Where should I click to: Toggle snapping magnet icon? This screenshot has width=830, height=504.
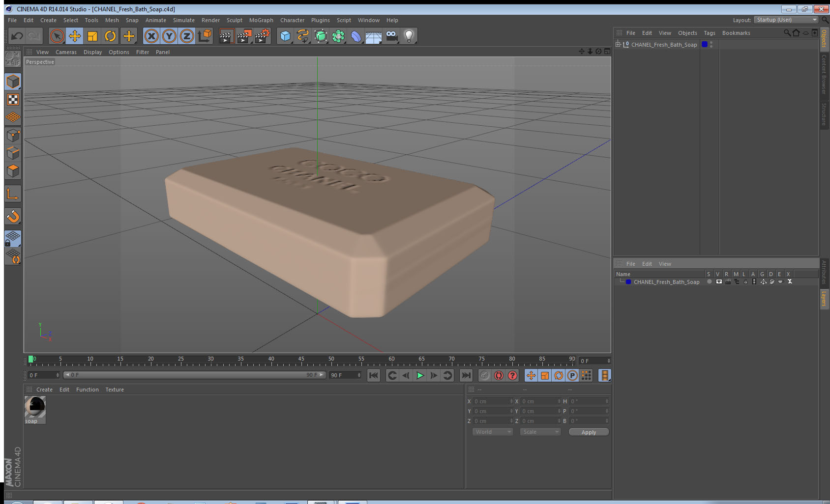13,216
